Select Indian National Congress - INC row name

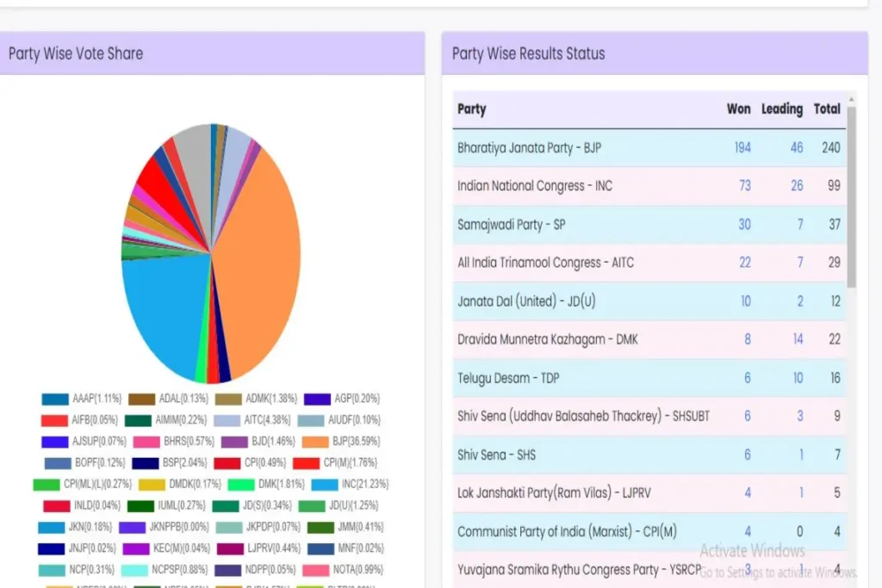coord(534,186)
